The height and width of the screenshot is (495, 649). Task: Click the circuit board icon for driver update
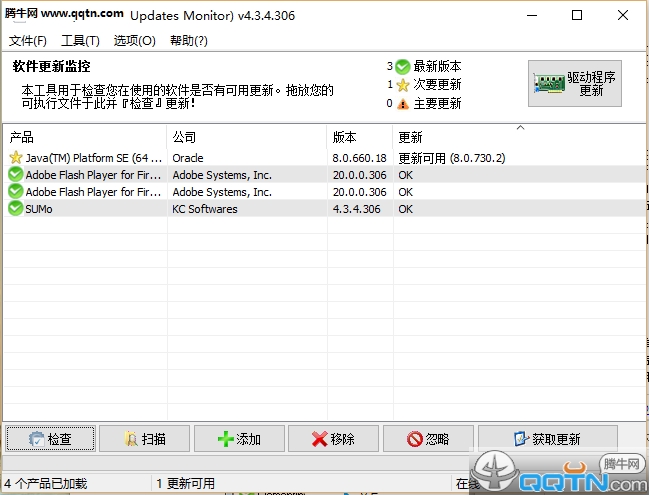(549, 84)
